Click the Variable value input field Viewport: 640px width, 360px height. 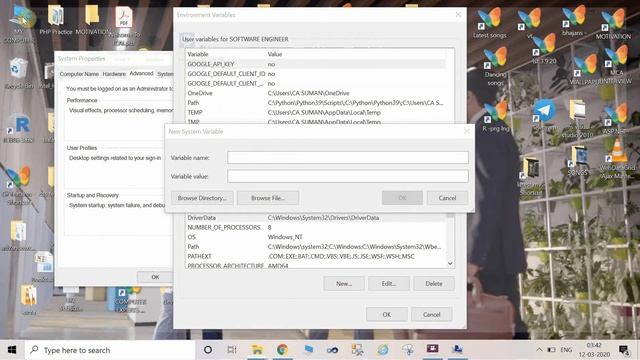point(348,176)
